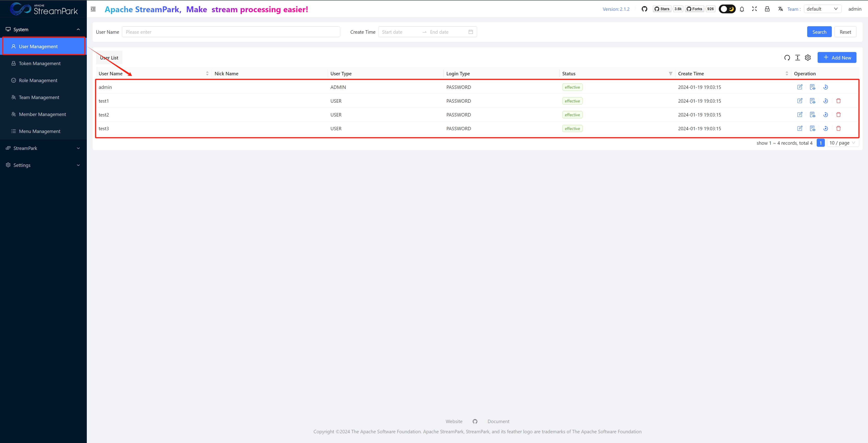Click the Add New button

(837, 58)
